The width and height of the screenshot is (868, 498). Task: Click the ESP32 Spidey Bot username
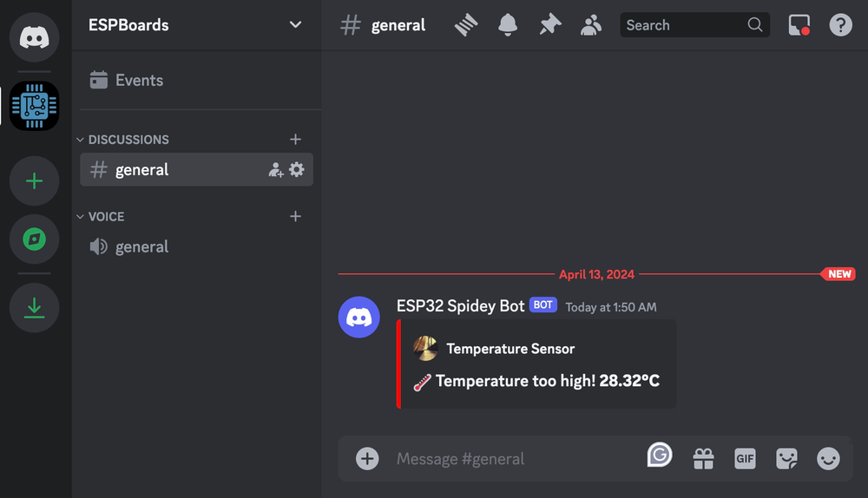point(460,305)
